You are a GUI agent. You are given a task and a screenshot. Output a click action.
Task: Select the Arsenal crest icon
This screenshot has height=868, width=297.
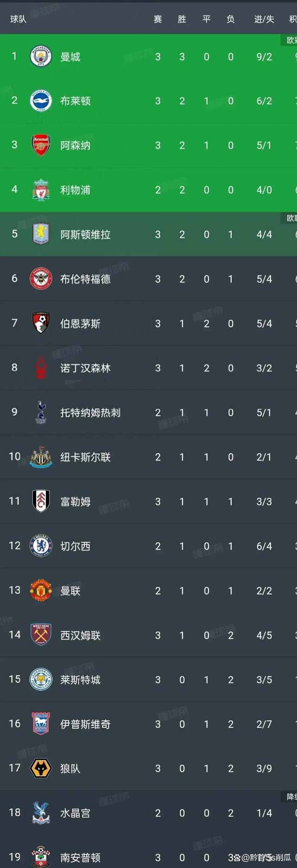tap(41, 145)
